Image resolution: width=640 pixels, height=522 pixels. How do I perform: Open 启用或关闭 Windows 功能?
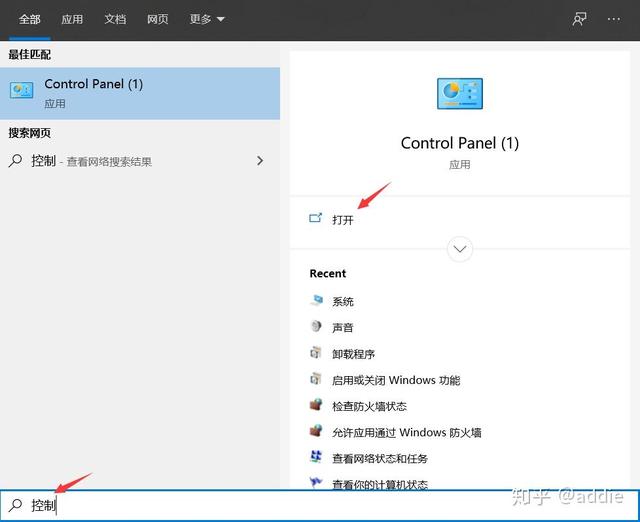(x=396, y=380)
